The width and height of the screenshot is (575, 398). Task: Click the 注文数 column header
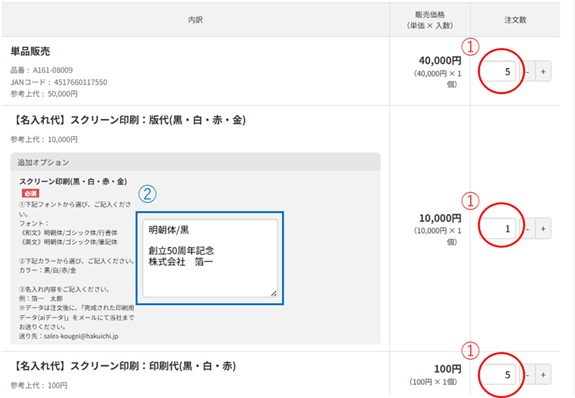[515, 20]
